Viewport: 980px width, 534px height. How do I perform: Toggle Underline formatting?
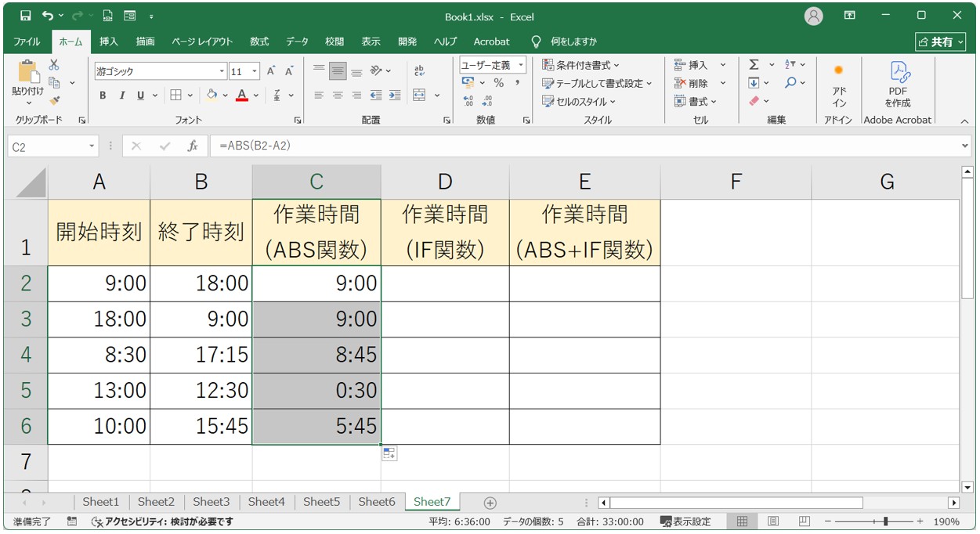(141, 96)
